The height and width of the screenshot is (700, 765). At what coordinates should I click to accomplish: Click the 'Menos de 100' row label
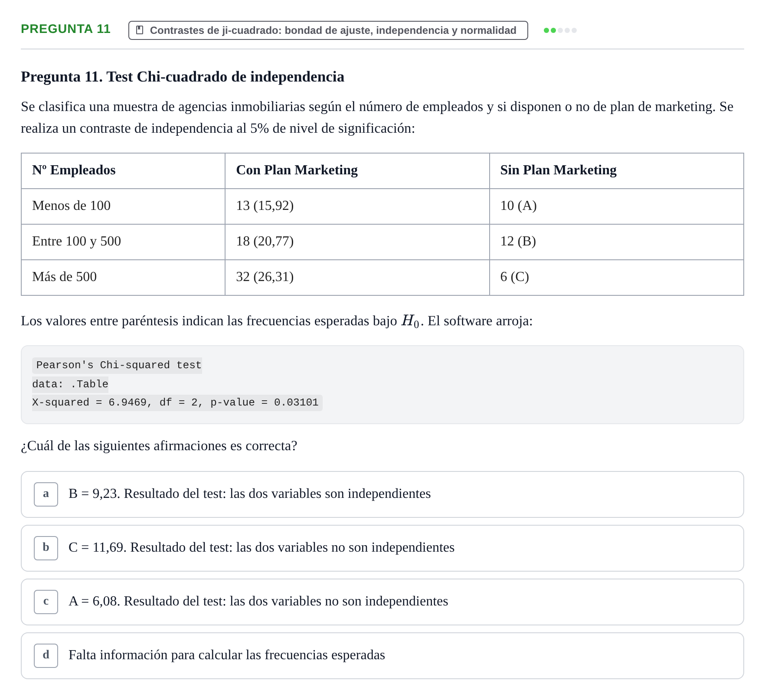point(71,206)
